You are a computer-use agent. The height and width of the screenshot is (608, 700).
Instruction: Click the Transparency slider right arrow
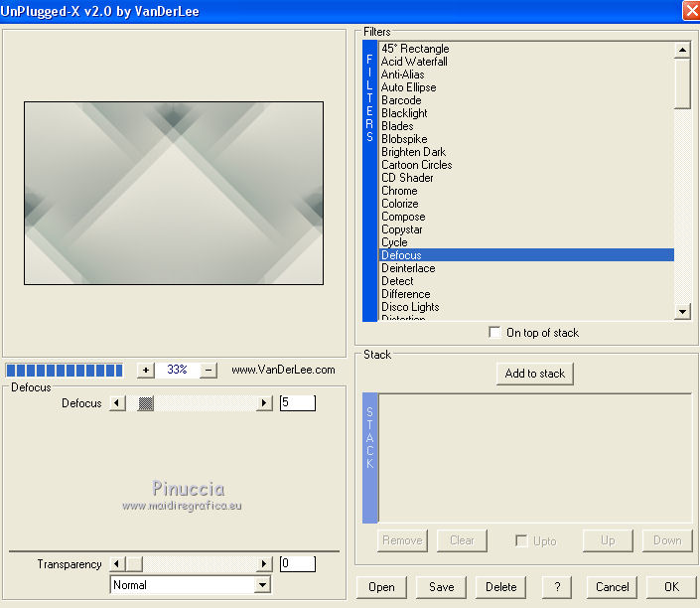click(264, 563)
